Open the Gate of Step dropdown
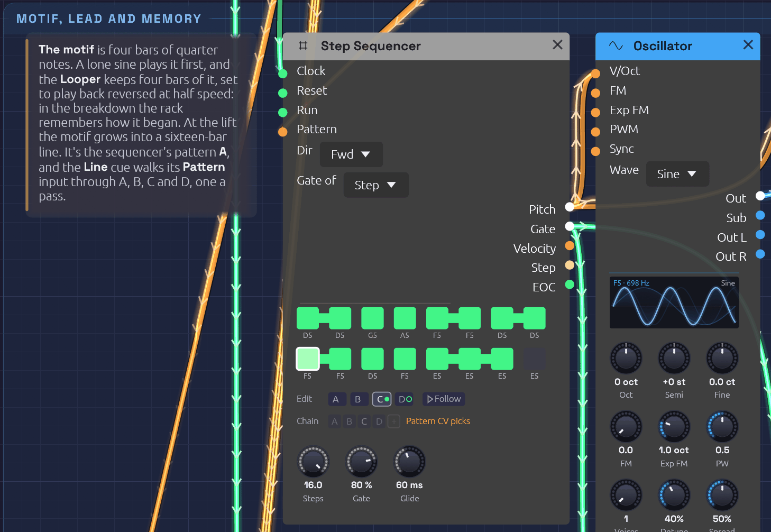 (x=376, y=185)
